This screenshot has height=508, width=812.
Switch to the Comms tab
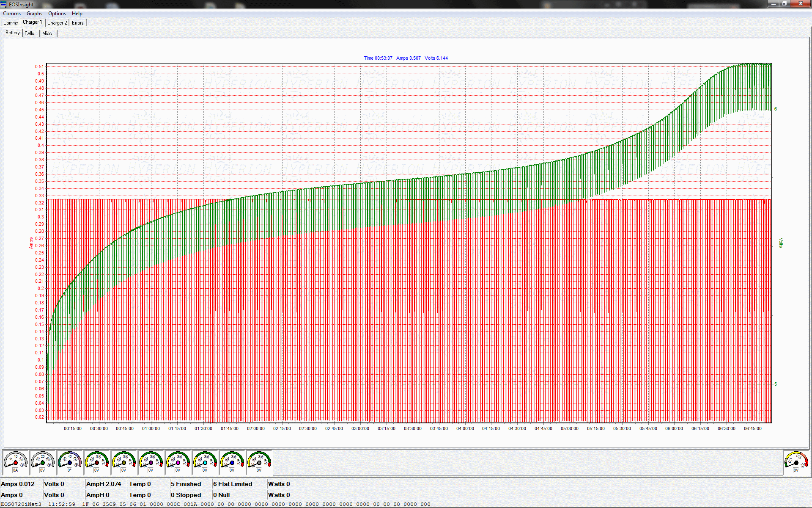11,23
